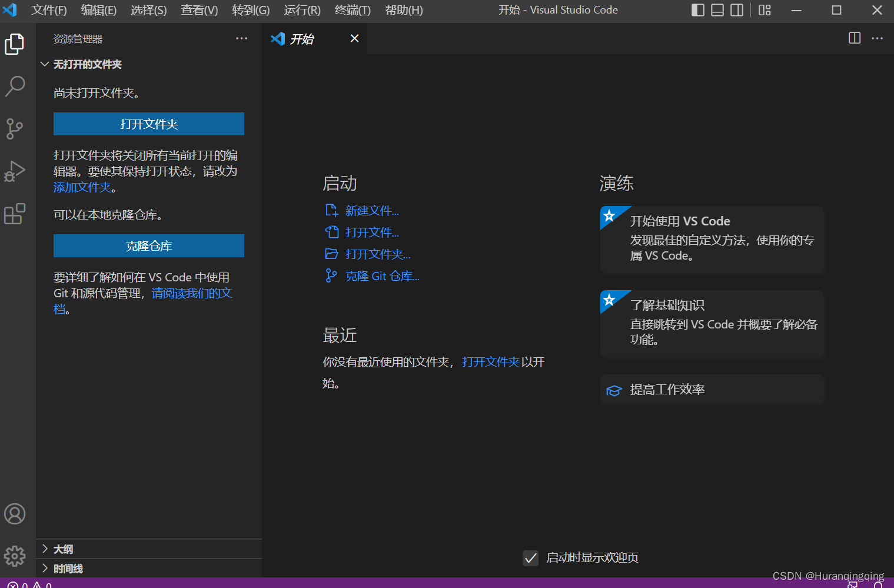Open the 终端(T) menu

coord(353,10)
